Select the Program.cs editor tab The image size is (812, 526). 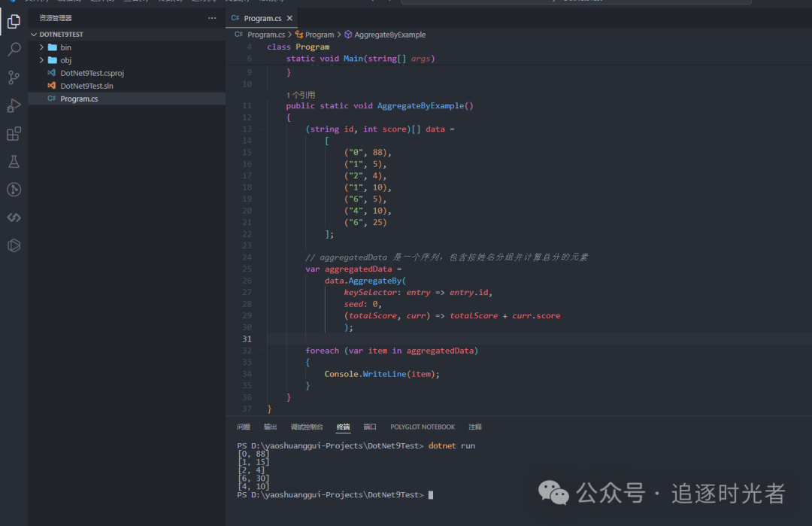(262, 18)
